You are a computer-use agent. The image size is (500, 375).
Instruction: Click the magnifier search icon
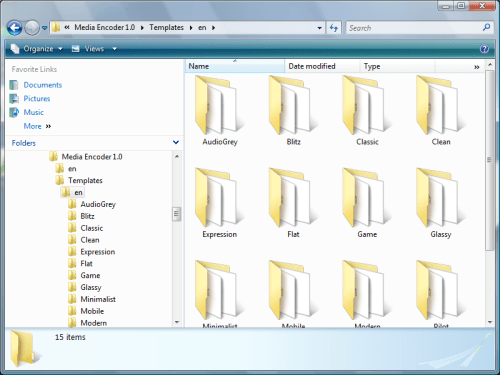pyautogui.click(x=486, y=28)
